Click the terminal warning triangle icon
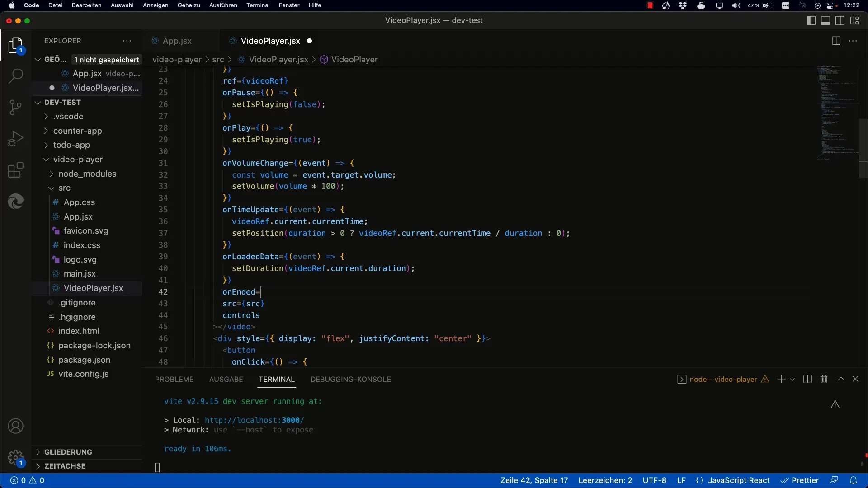This screenshot has width=868, height=488. 835,404
